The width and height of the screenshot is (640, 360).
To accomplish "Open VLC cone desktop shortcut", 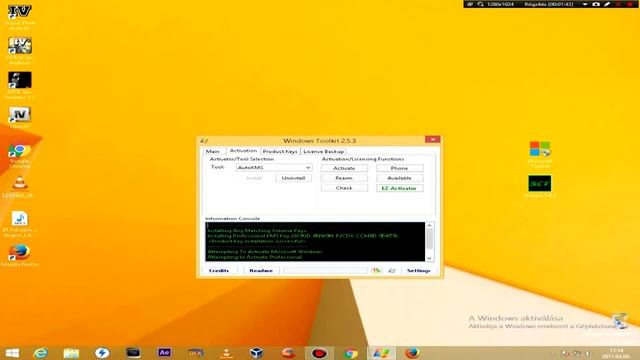I will [19, 187].
